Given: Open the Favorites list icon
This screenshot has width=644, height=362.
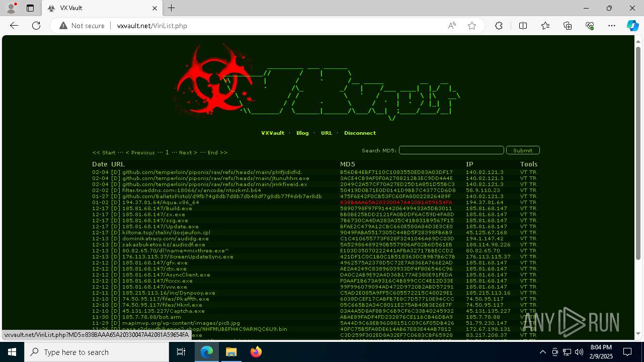Looking at the screenshot, I should point(545,26).
